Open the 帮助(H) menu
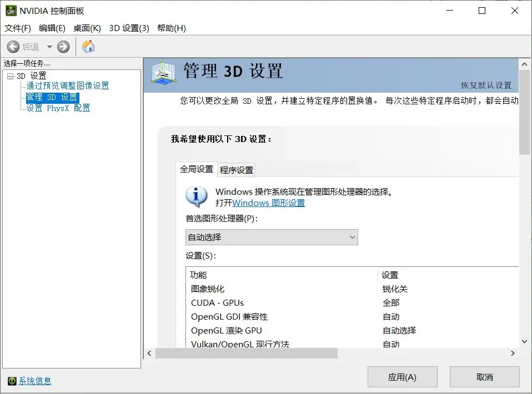Image resolution: width=532 pixels, height=394 pixels. (172, 28)
